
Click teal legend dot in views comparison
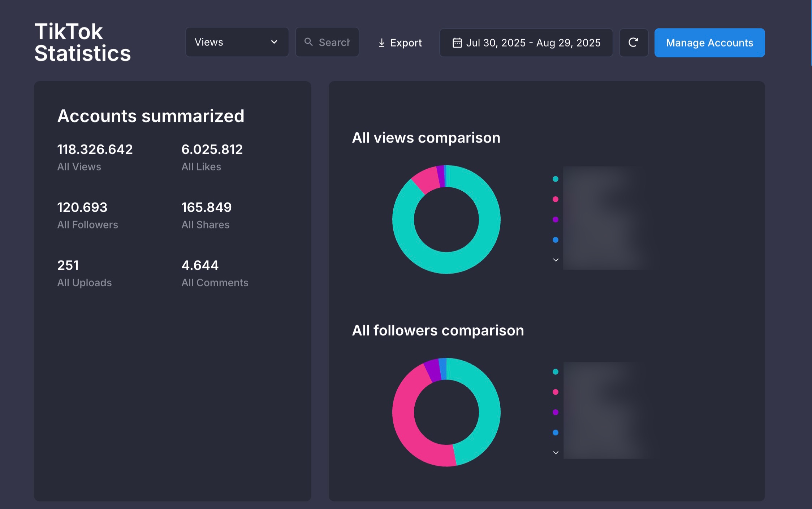[x=556, y=179]
